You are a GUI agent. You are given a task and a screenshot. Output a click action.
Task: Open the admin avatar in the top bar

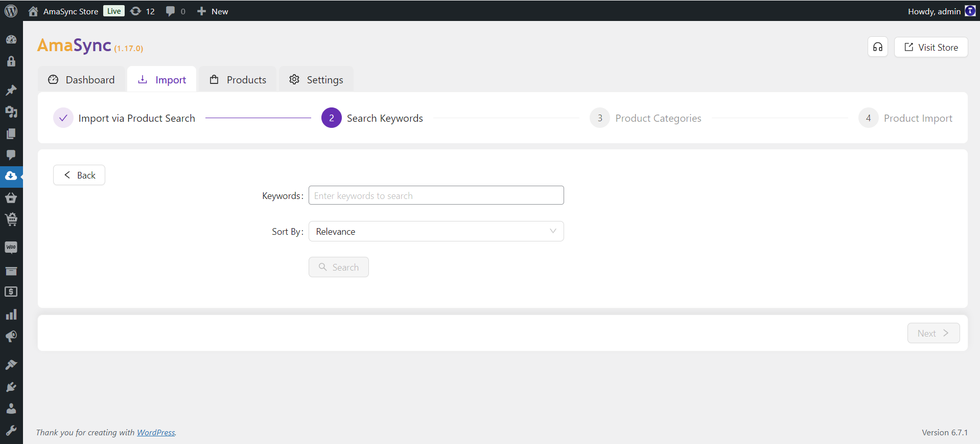(x=970, y=11)
